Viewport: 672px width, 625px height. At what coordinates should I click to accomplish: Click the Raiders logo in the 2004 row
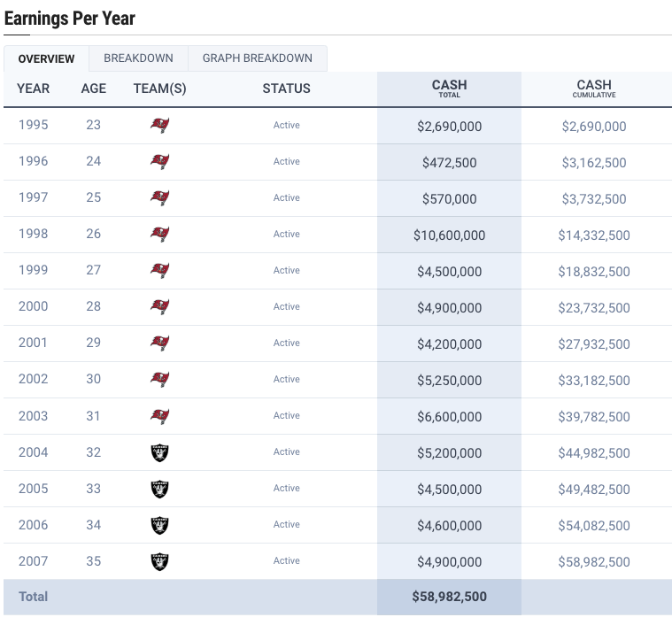point(159,452)
